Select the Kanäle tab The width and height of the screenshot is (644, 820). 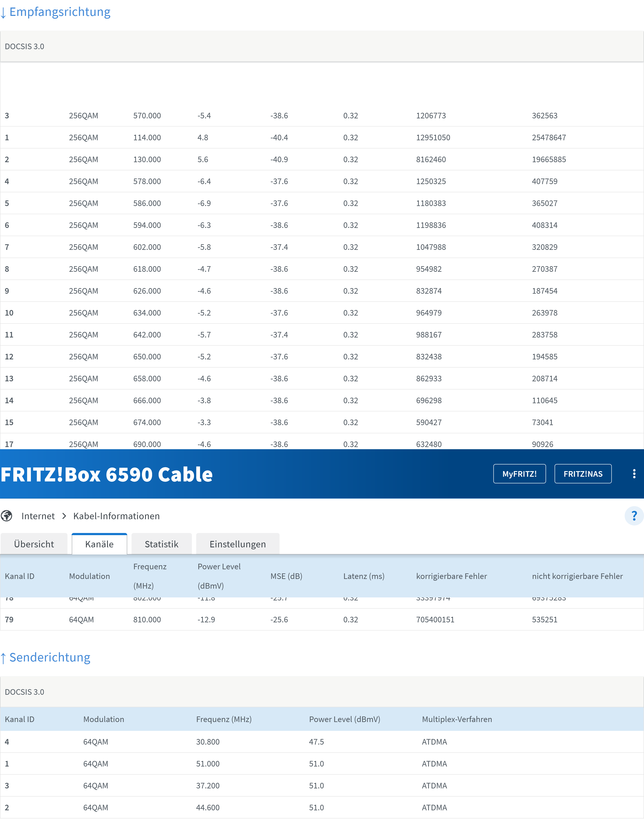pyautogui.click(x=99, y=544)
